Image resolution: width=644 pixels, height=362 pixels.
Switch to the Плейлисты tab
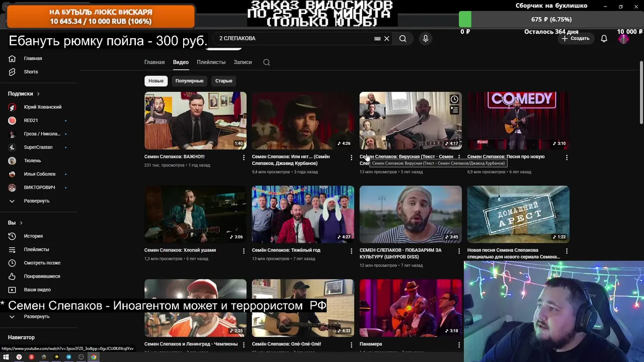tap(211, 62)
